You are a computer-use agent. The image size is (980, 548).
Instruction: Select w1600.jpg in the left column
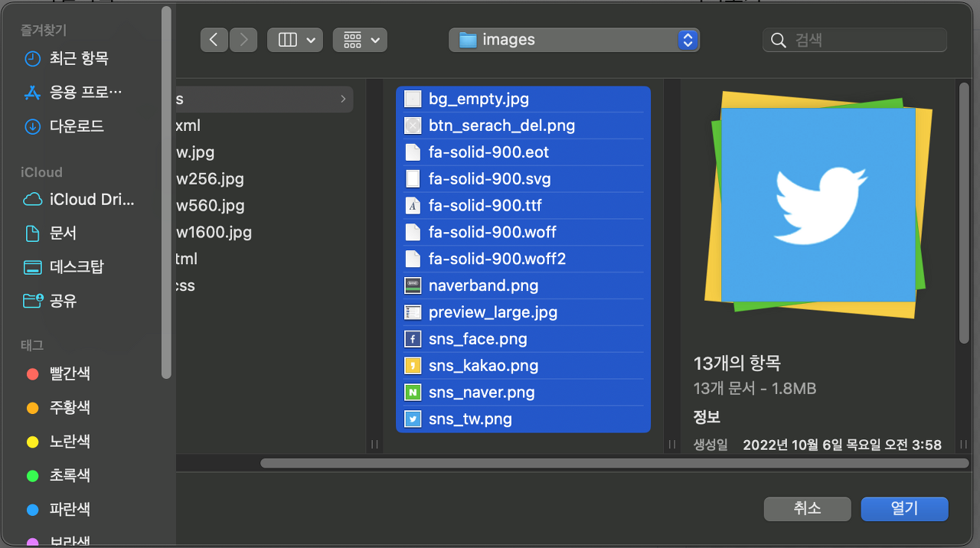tap(214, 232)
